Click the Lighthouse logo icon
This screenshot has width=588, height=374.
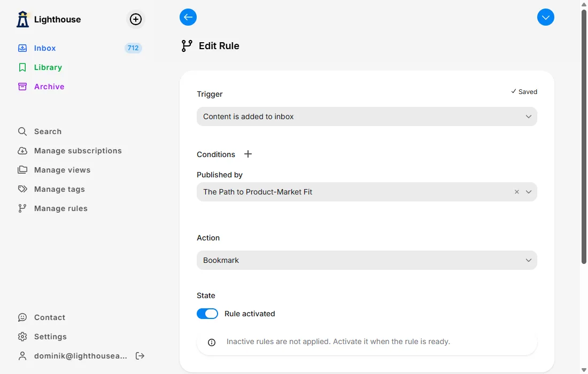click(22, 19)
